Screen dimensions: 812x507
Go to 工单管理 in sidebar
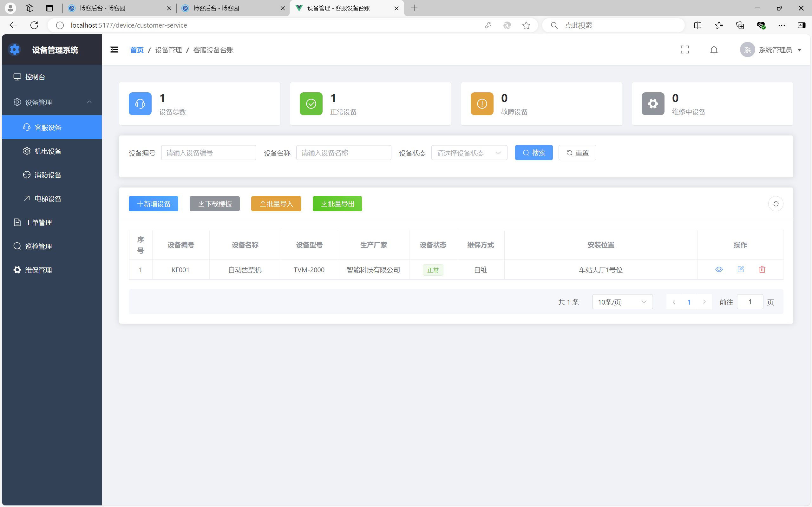click(x=39, y=222)
